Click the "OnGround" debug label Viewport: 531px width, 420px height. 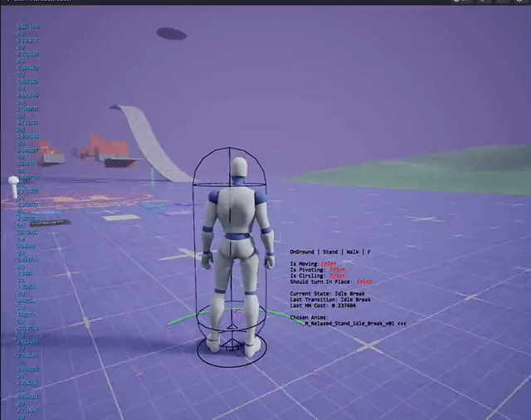point(302,252)
